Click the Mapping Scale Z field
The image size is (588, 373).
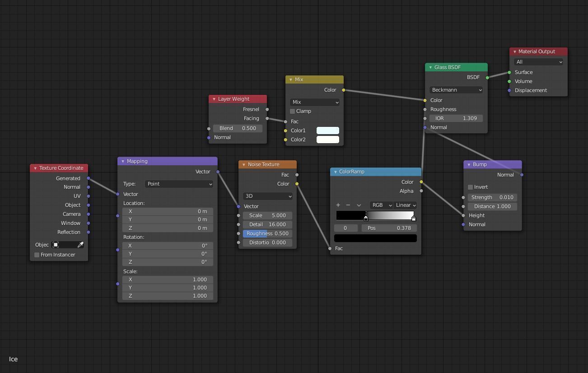tap(168, 296)
